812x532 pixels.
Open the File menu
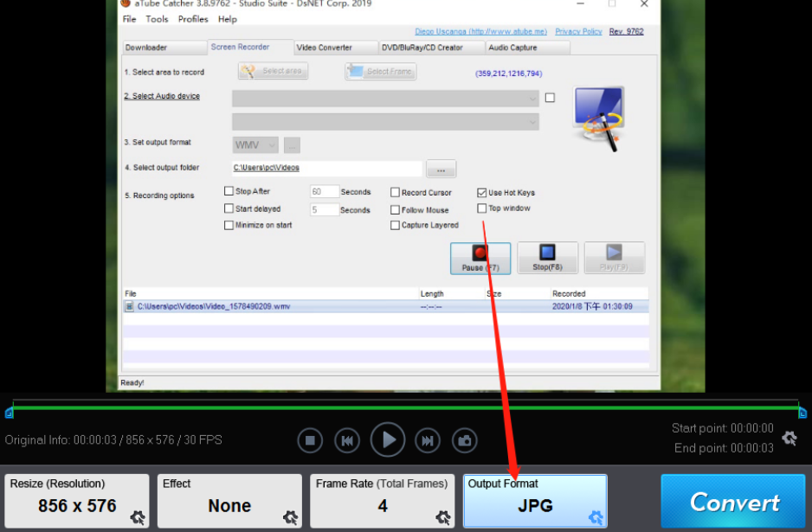coord(130,19)
